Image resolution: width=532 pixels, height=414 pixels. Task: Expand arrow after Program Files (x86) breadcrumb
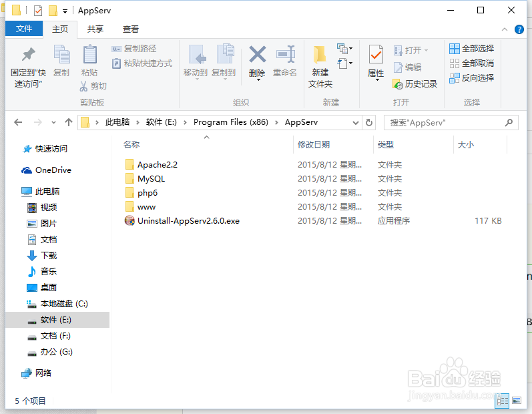tap(277, 122)
